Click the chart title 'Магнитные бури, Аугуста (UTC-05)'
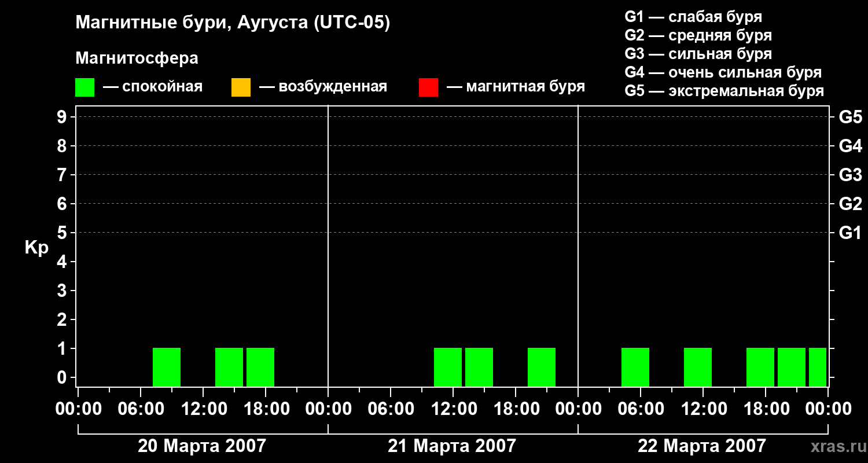Screen dimensions: 868x463 [x=233, y=23]
